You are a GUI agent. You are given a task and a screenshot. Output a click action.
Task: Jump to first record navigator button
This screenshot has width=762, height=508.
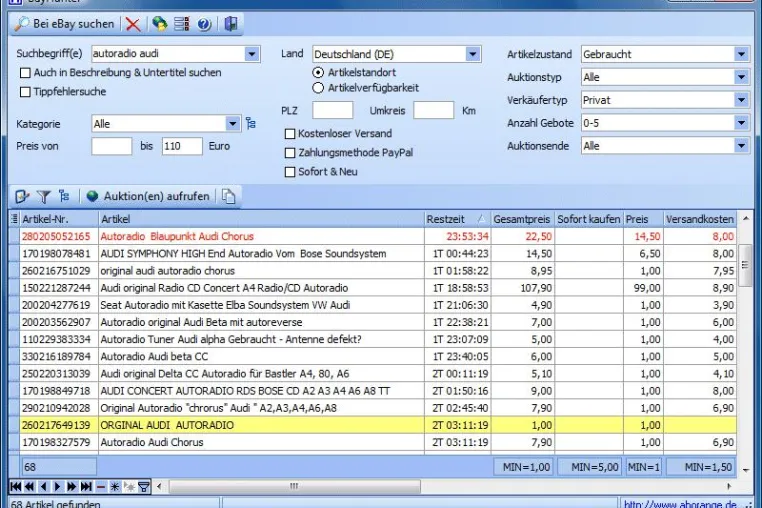[16, 487]
